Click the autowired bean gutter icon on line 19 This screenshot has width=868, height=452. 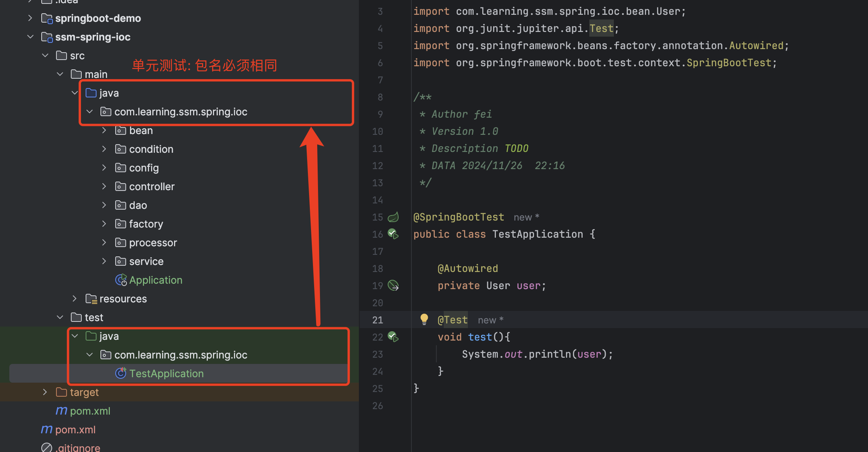[x=393, y=286]
